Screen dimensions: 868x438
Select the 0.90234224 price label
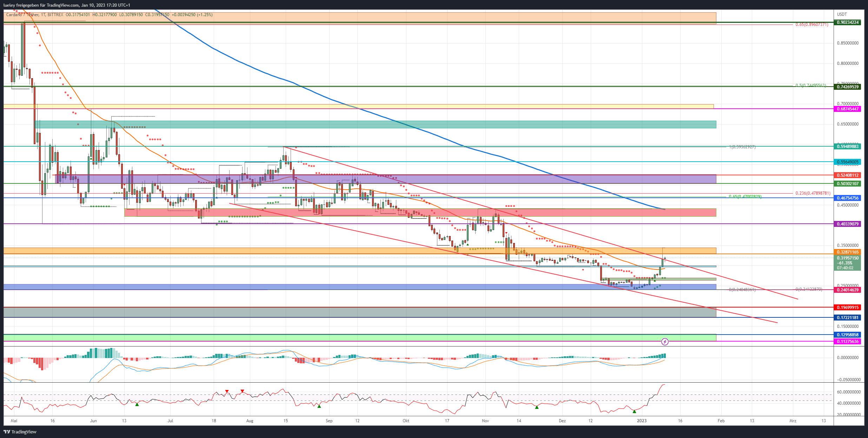[848, 22]
